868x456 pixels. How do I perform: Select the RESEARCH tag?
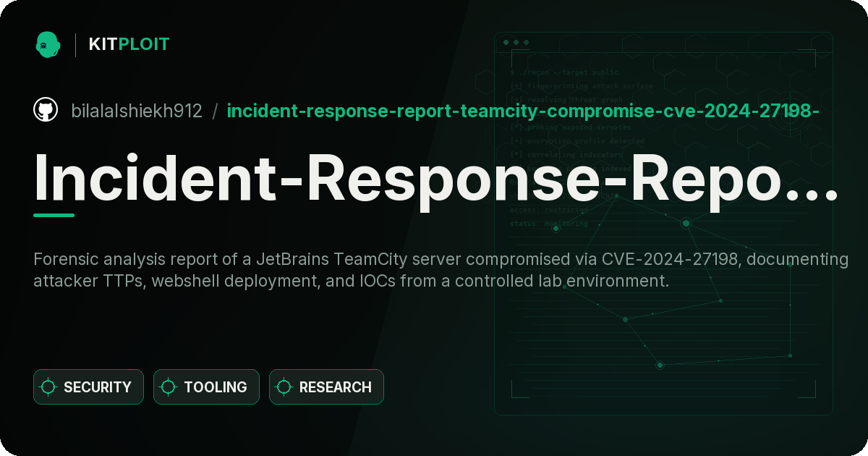(326, 387)
